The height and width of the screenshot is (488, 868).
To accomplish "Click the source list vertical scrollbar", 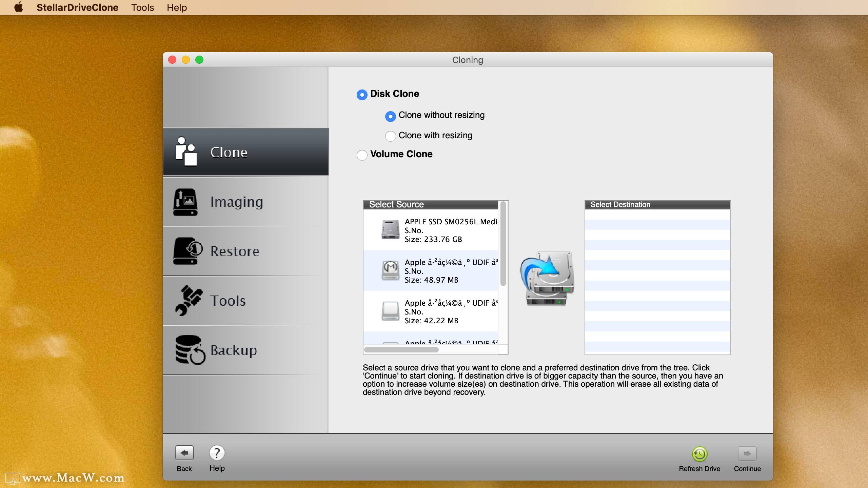I will (503, 244).
